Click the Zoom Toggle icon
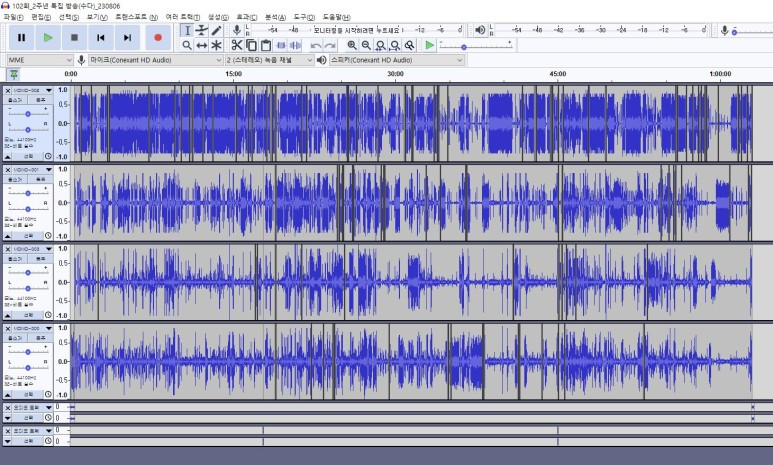The height and width of the screenshot is (465, 773). pyautogui.click(x=409, y=45)
